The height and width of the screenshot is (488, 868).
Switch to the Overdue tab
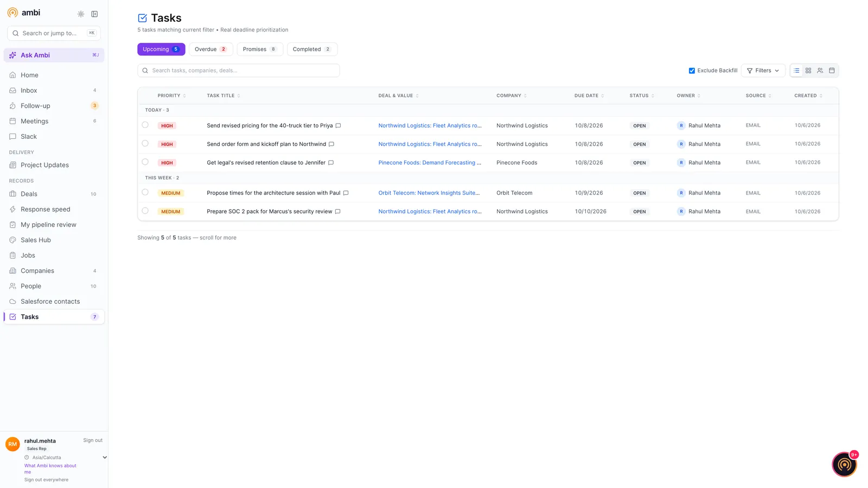211,49
